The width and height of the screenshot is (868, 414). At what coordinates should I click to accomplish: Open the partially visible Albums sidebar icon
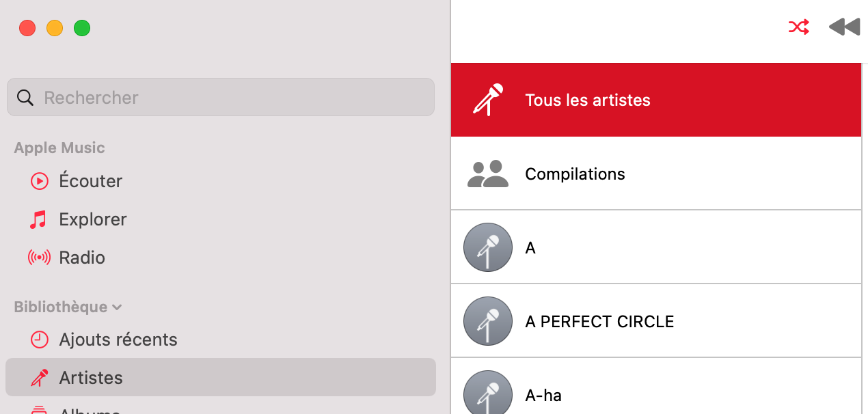[x=40, y=411]
